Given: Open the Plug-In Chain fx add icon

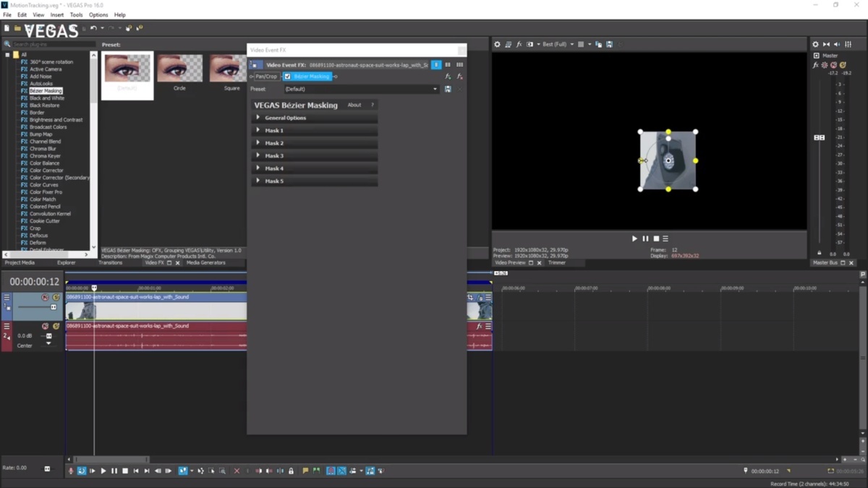Looking at the screenshot, I should pyautogui.click(x=448, y=77).
